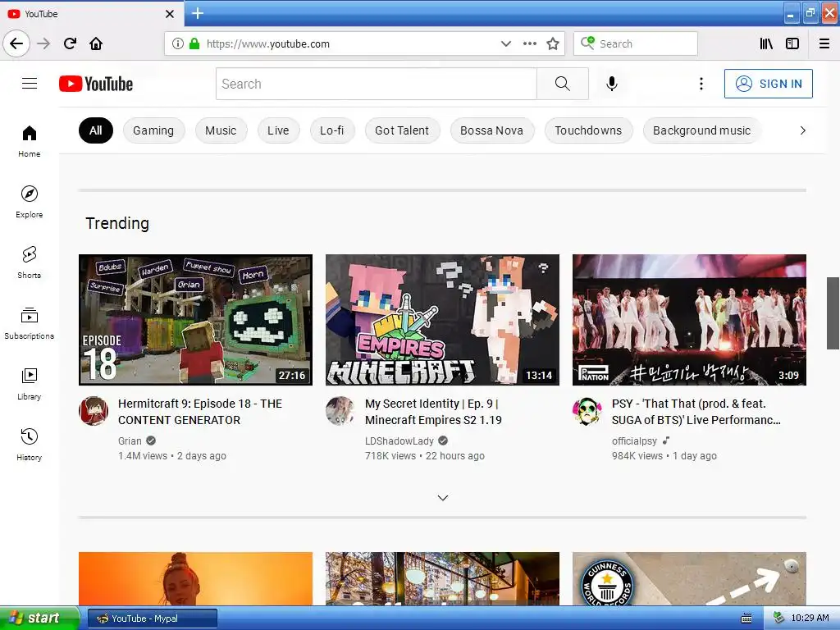Screen dimensions: 840x630
Task: Click the system tray network icon
Action: (779, 619)
